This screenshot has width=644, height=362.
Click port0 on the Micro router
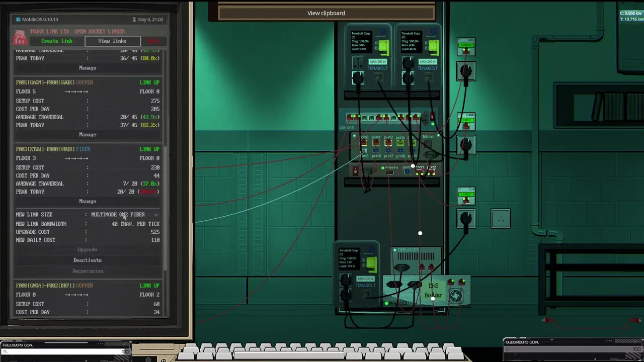click(364, 143)
